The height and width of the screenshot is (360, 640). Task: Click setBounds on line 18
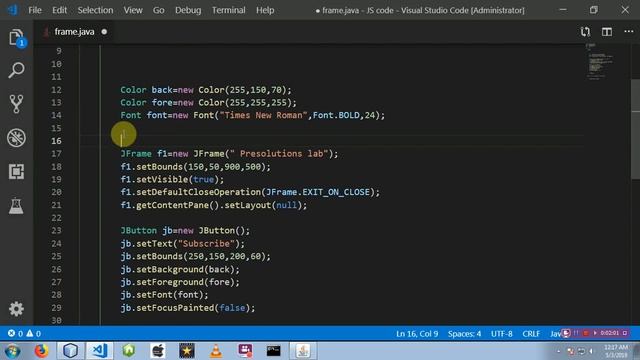(159, 167)
